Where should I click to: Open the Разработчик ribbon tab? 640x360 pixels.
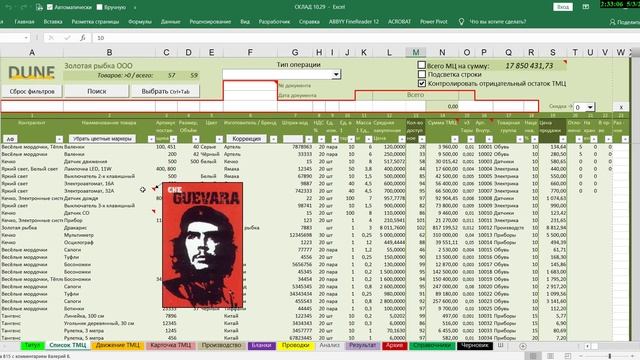[274, 22]
